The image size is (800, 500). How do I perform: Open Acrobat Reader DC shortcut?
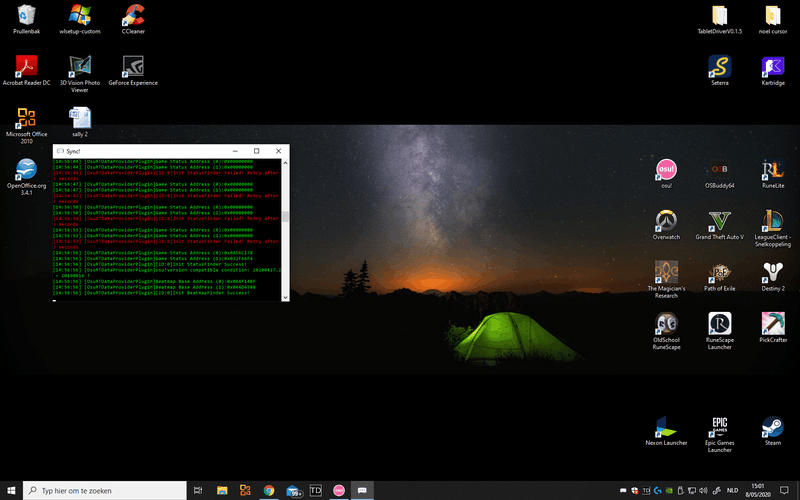26,70
